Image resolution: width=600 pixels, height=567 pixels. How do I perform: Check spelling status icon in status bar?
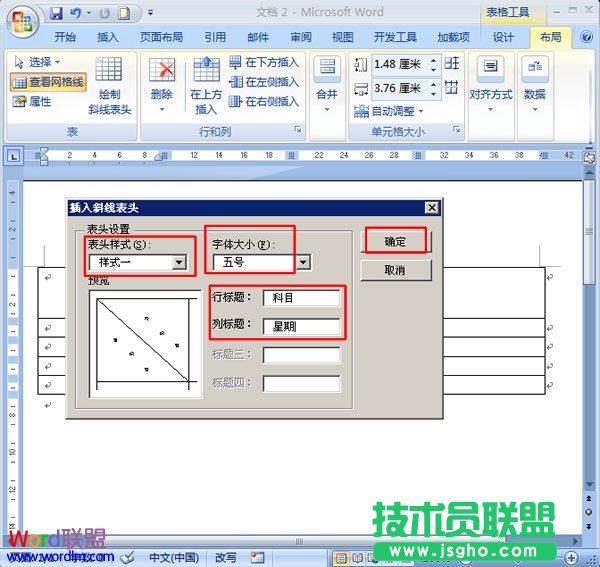pyautogui.click(x=129, y=557)
